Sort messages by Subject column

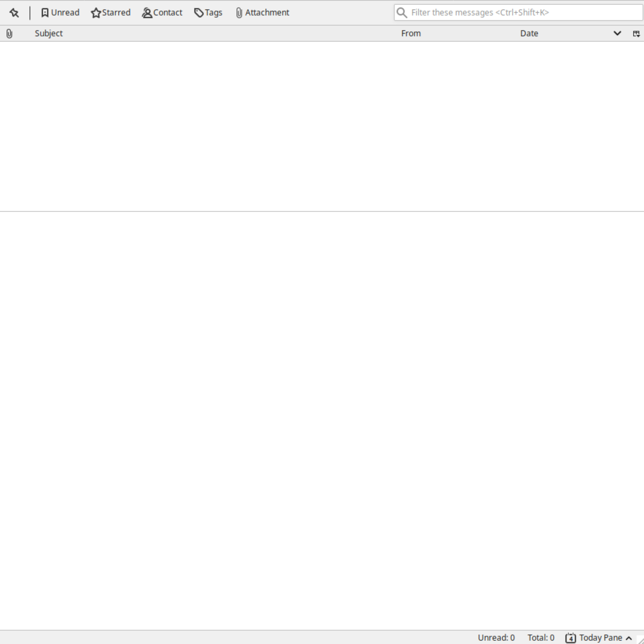pos(49,33)
